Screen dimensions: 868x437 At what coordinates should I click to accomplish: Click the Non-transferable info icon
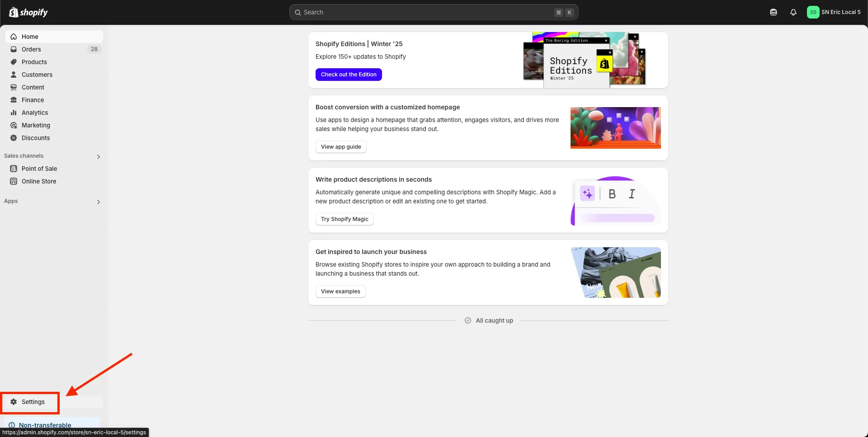(x=12, y=425)
